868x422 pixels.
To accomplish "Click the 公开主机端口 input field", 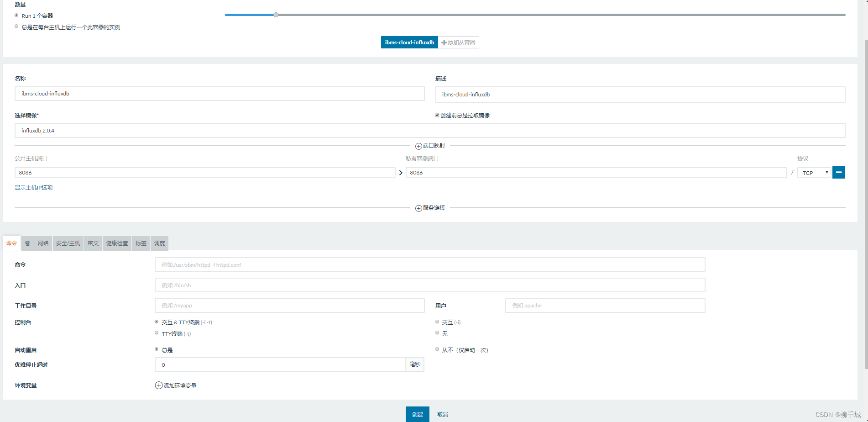I will (x=205, y=173).
